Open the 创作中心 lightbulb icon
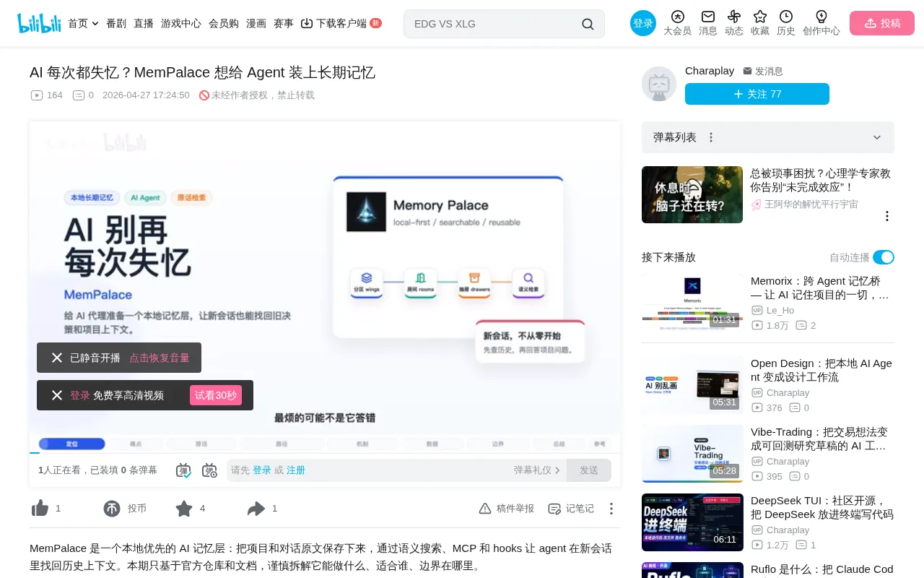Viewport: 924px width, 578px height. [x=821, y=17]
